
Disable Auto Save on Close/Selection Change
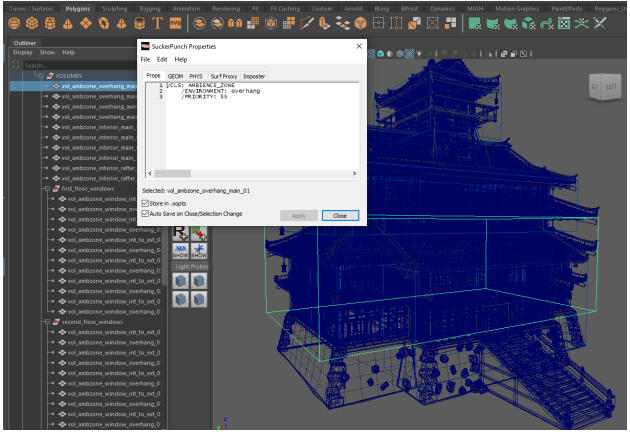point(146,213)
